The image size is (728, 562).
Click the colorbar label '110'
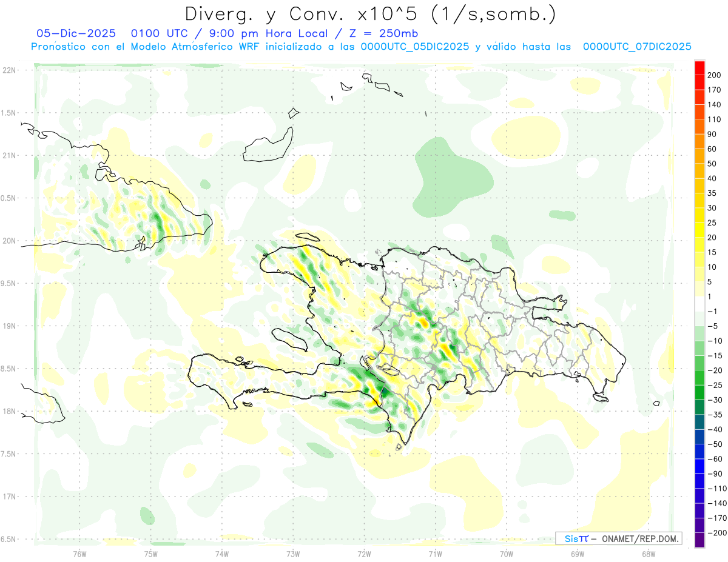pyautogui.click(x=714, y=119)
